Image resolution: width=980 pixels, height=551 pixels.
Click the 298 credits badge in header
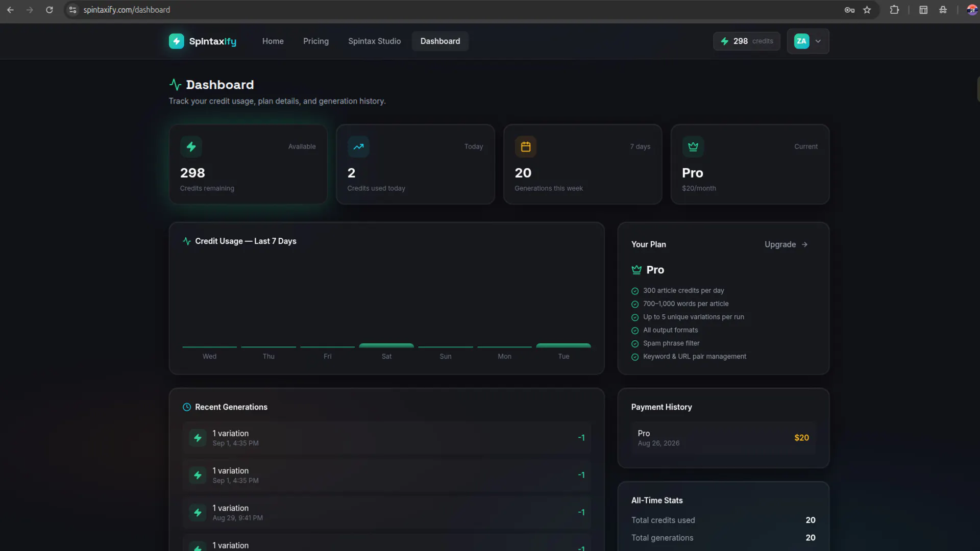coord(747,41)
